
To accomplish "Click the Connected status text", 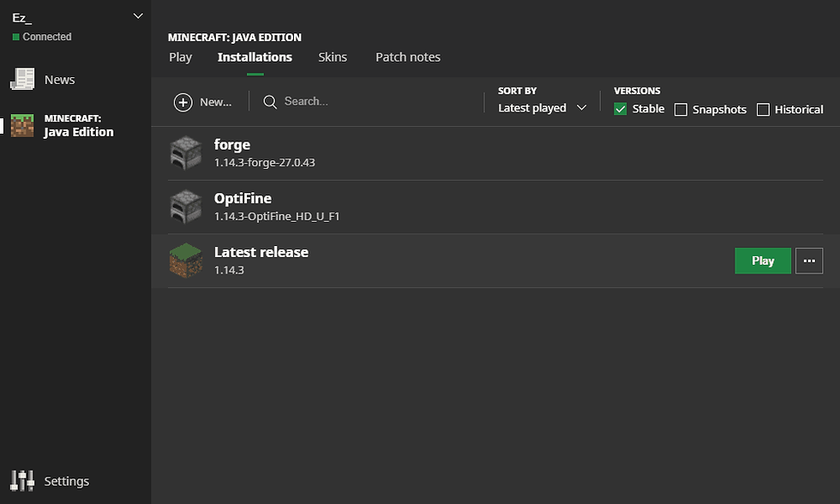I will point(47,36).
